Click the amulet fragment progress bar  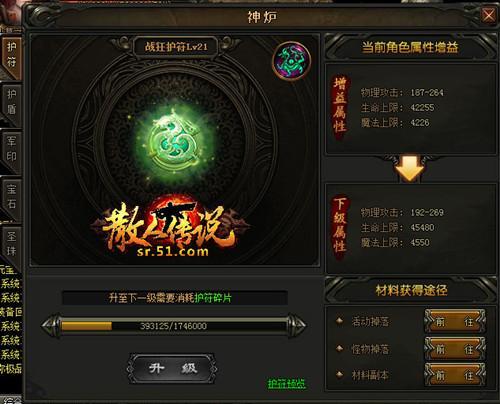(173, 326)
